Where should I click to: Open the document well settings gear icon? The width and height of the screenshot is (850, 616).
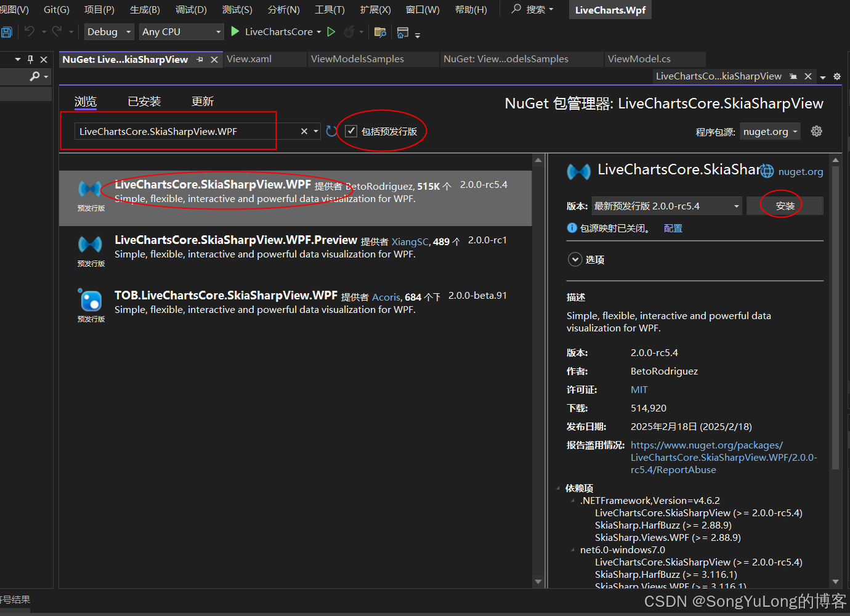tap(837, 76)
